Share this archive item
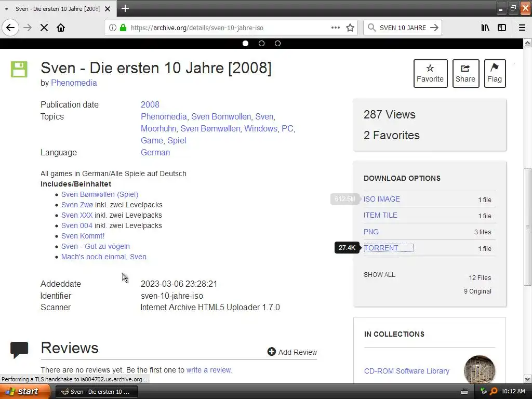The width and height of the screenshot is (532, 399). (x=465, y=73)
